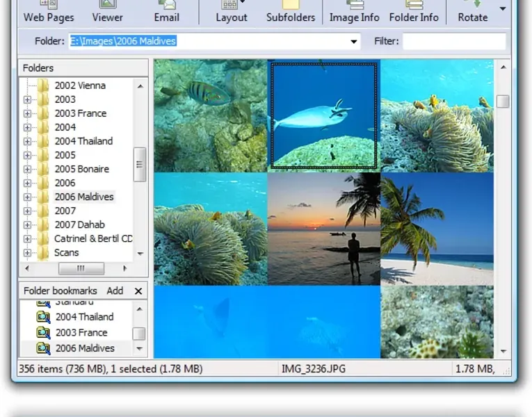Open the Layout dropdown menu
This screenshot has width=532, height=417.
click(x=231, y=12)
